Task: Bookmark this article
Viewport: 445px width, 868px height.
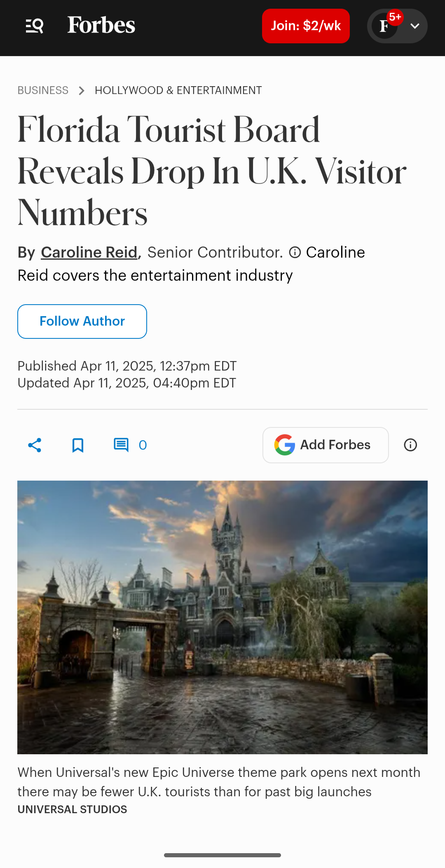Action: [78, 445]
